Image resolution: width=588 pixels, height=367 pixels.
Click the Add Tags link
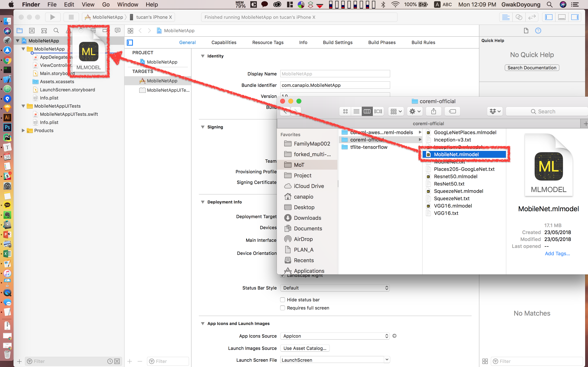557,253
